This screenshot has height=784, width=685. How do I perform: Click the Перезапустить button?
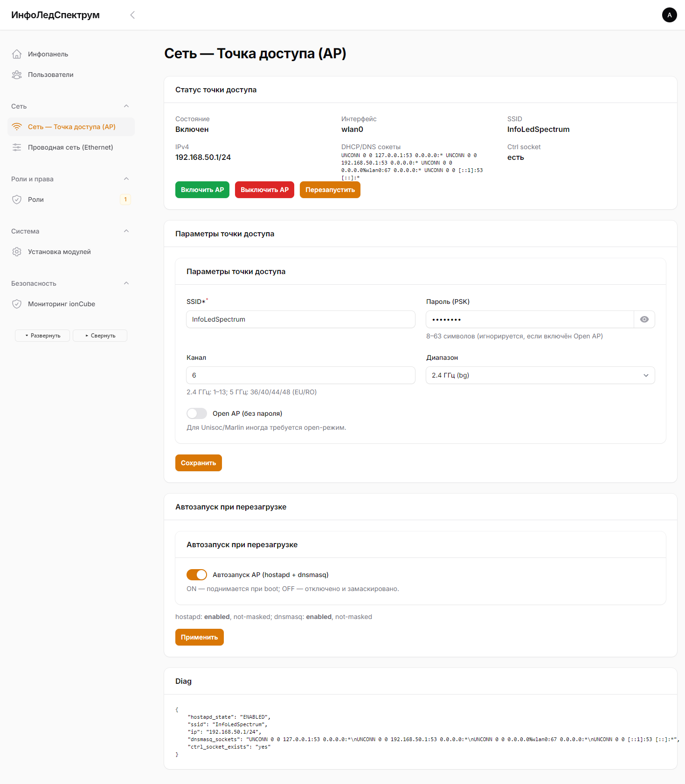click(330, 190)
